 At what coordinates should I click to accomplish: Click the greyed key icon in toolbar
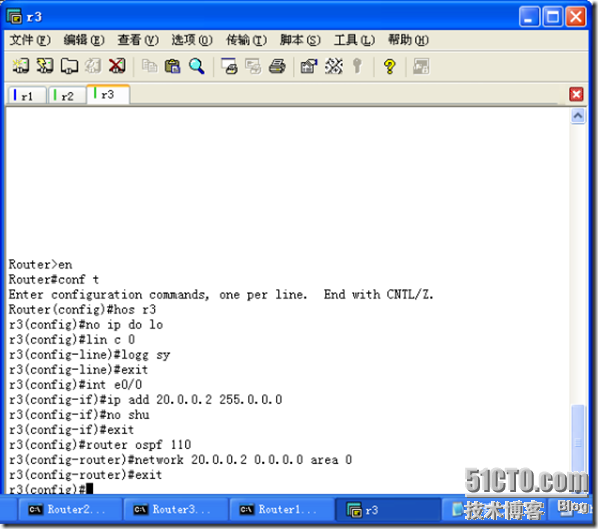(x=357, y=66)
